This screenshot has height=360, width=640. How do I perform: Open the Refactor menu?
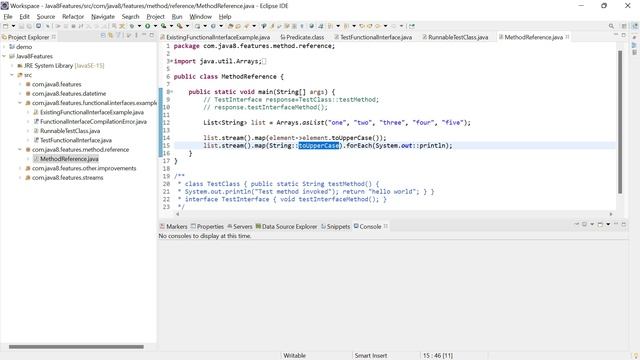click(x=73, y=16)
